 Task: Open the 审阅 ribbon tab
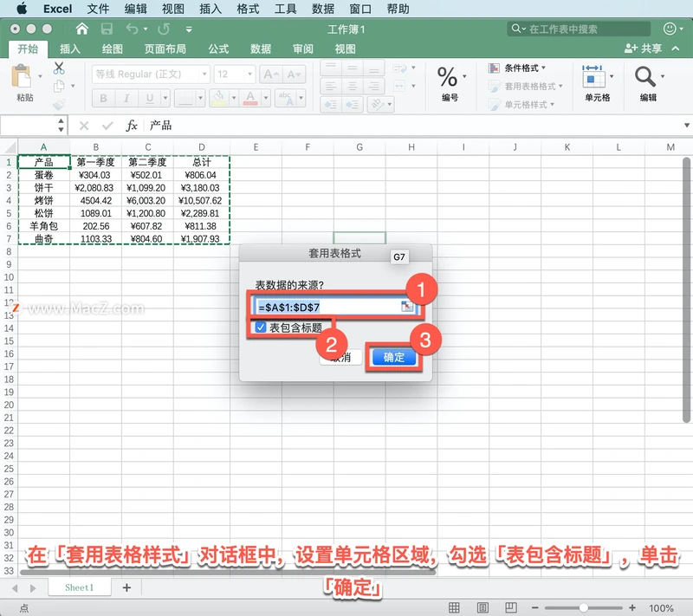point(302,49)
